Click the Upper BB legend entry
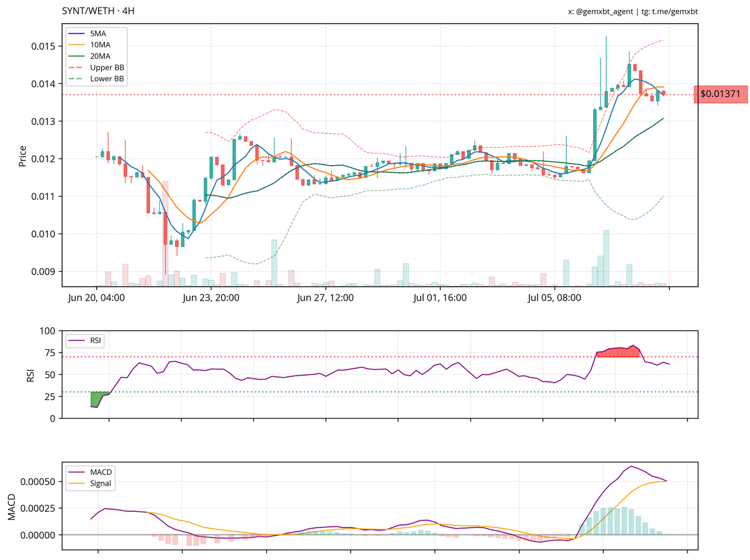This screenshot has width=750, height=560. click(x=97, y=67)
